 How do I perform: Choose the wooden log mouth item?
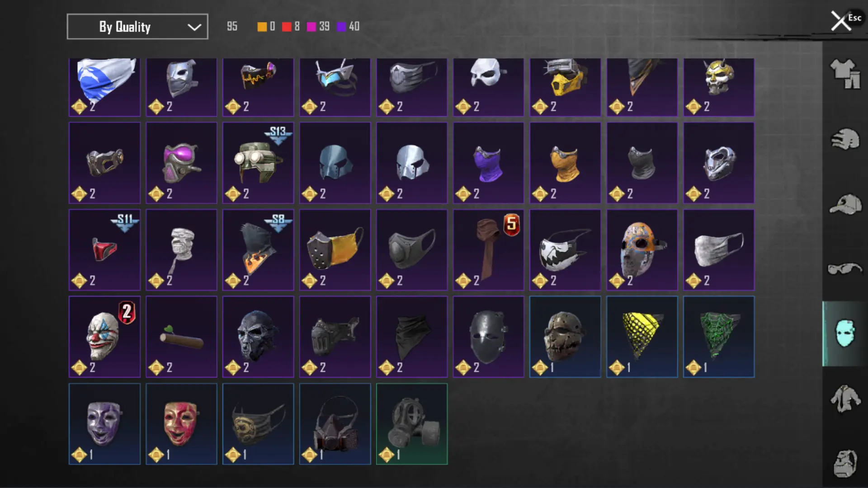(x=181, y=337)
